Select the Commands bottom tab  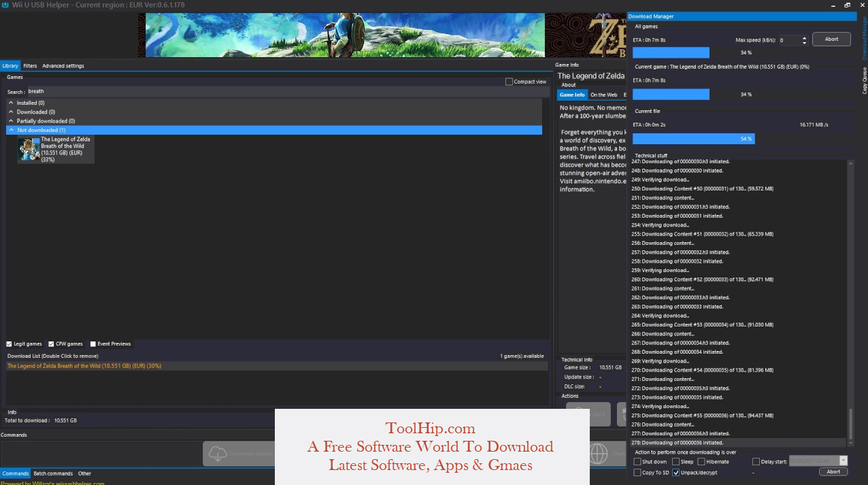pos(16,473)
